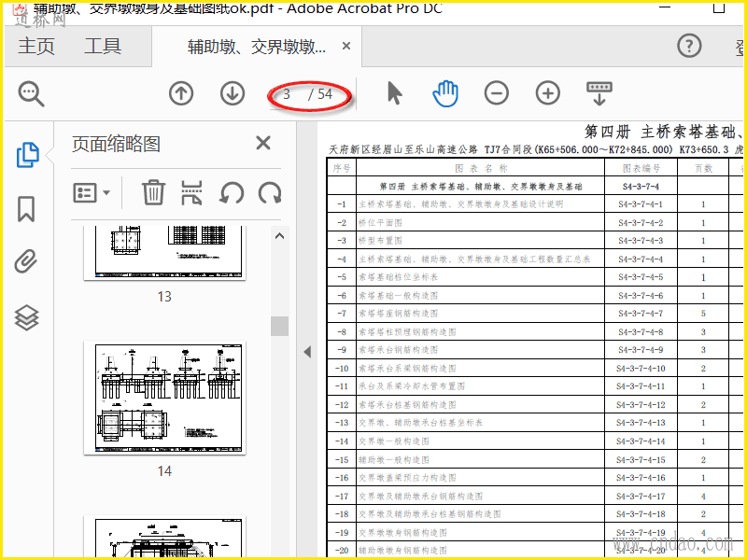This screenshot has height=560, width=747.
Task: Click the current page number field
Action: (288, 94)
